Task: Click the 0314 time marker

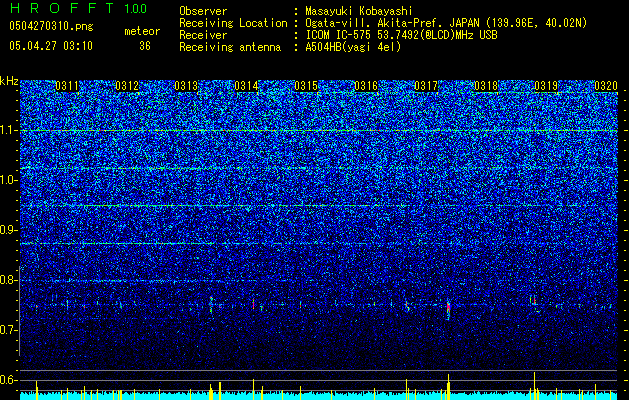Action: (246, 86)
